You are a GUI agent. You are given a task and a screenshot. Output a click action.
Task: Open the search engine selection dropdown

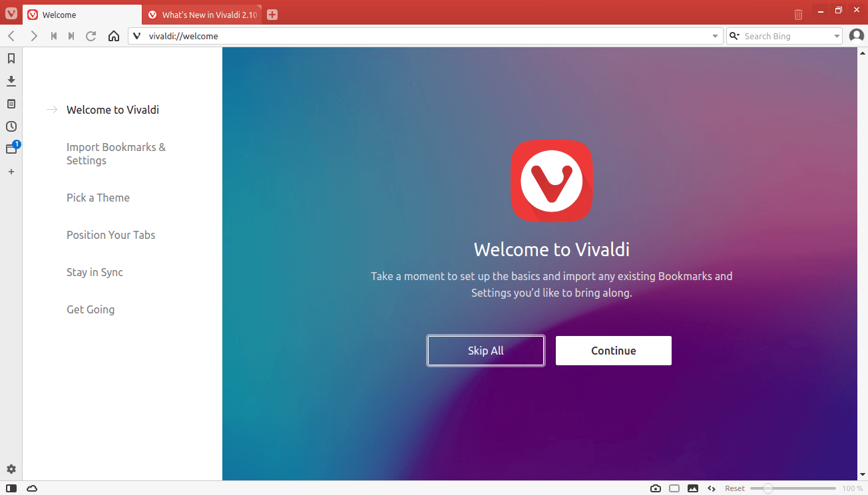(x=735, y=36)
